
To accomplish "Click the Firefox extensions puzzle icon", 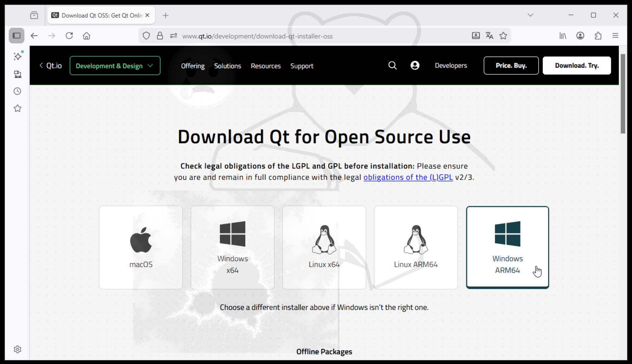I will coord(598,36).
